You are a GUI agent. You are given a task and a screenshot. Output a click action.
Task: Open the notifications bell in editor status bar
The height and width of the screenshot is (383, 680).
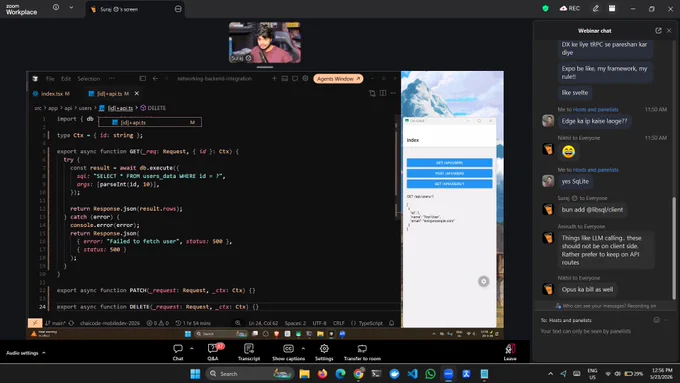click(392, 323)
